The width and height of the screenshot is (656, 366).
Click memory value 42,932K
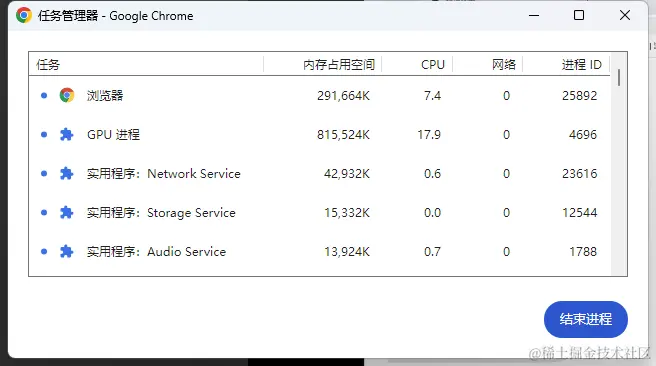[347, 174]
